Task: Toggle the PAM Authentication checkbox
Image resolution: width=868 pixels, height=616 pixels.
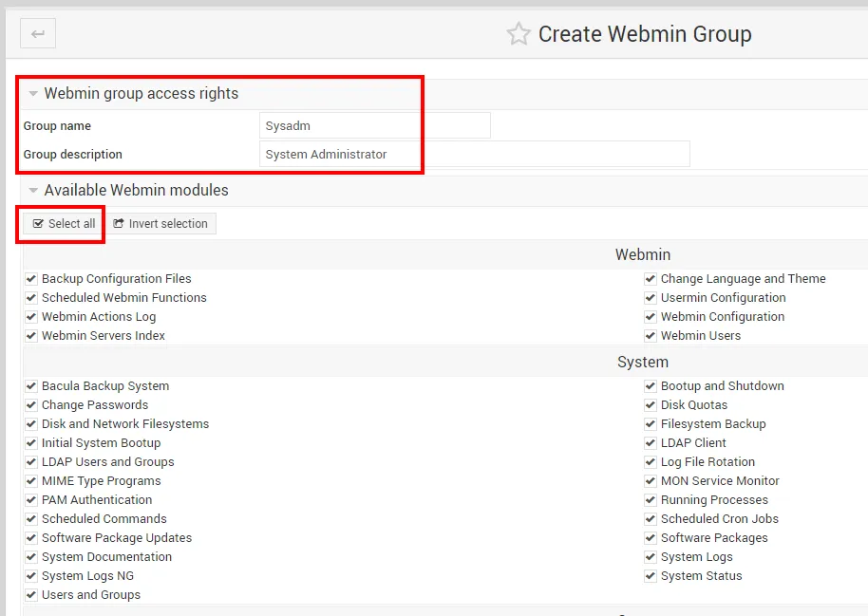Action: [31, 500]
